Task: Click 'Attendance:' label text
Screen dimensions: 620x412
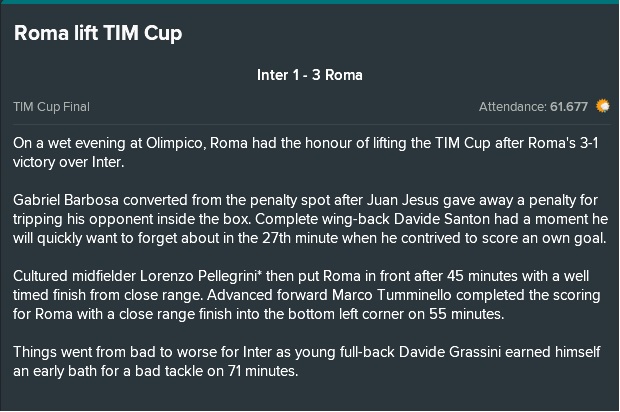Action: pos(512,107)
